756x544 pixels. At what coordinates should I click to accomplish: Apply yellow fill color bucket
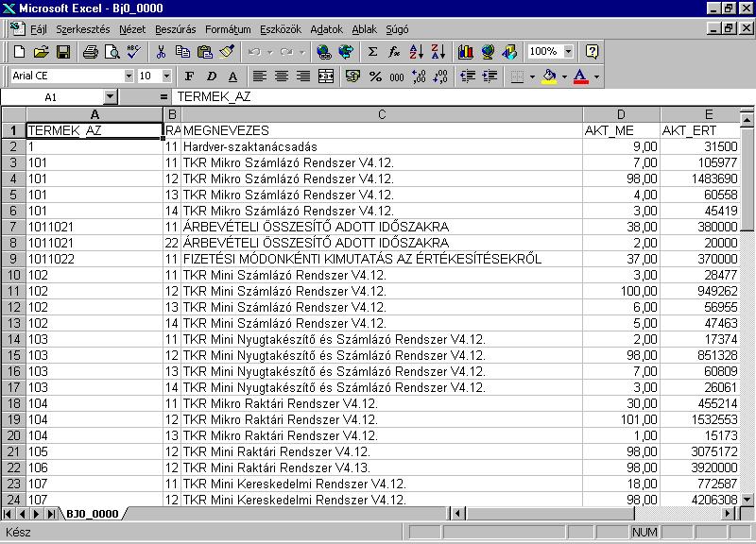[x=549, y=76]
